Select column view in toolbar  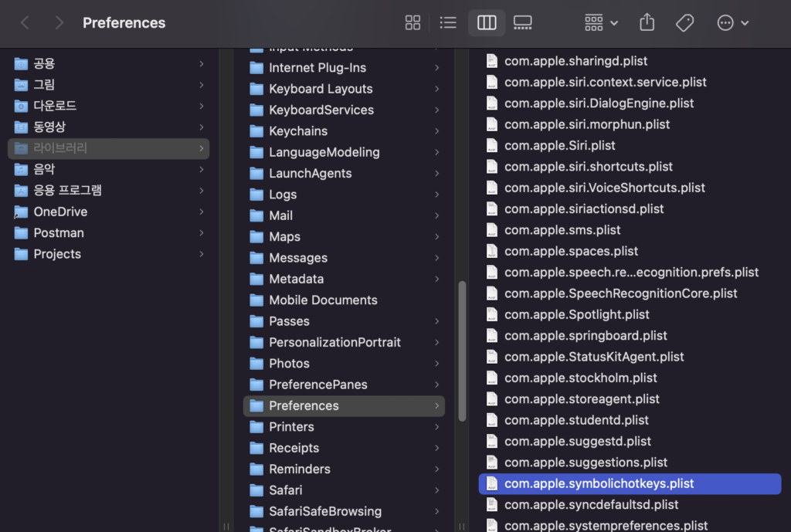click(x=487, y=23)
